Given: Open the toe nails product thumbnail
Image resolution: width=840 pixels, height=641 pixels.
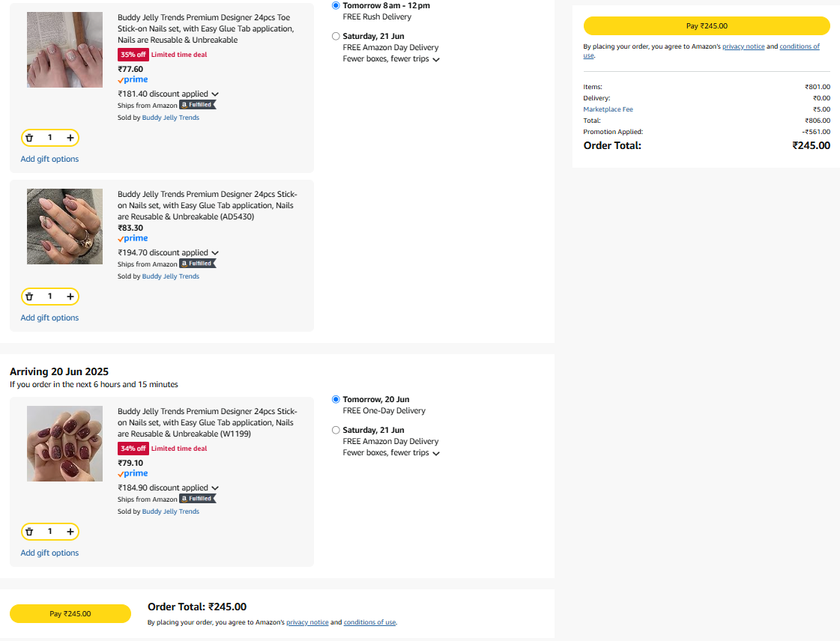Looking at the screenshot, I should pyautogui.click(x=65, y=50).
